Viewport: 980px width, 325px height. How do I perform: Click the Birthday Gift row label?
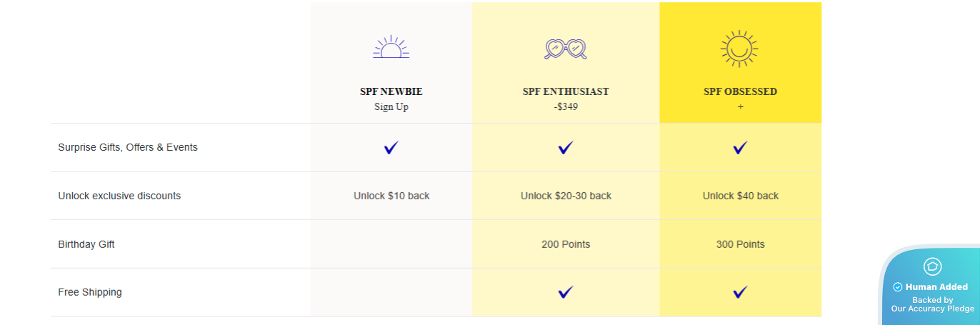click(x=86, y=244)
